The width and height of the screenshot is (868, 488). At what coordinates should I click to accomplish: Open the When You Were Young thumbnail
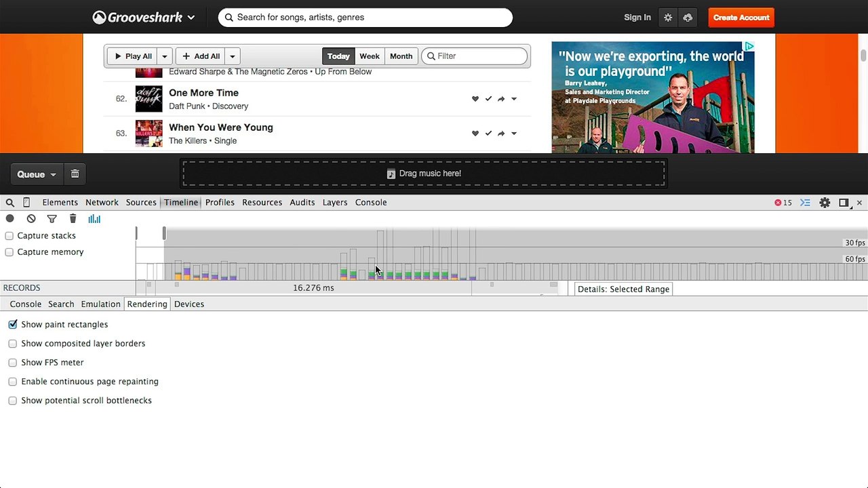click(x=149, y=134)
